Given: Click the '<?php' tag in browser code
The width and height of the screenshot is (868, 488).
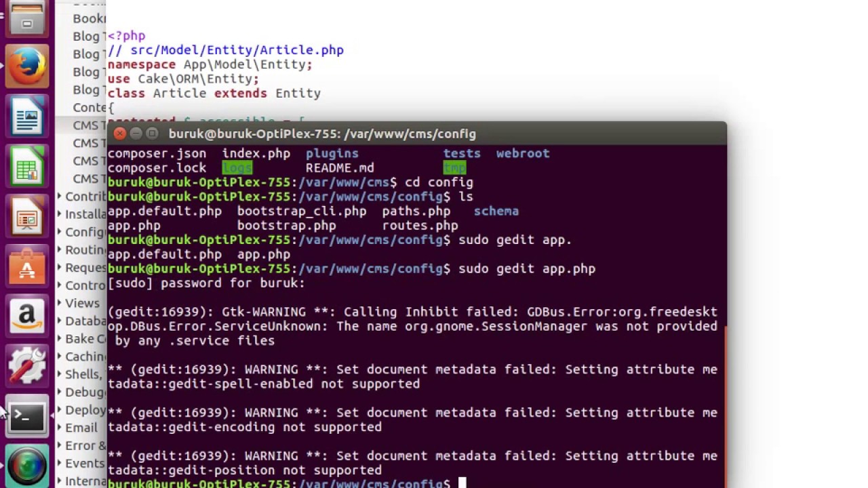Looking at the screenshot, I should (126, 36).
